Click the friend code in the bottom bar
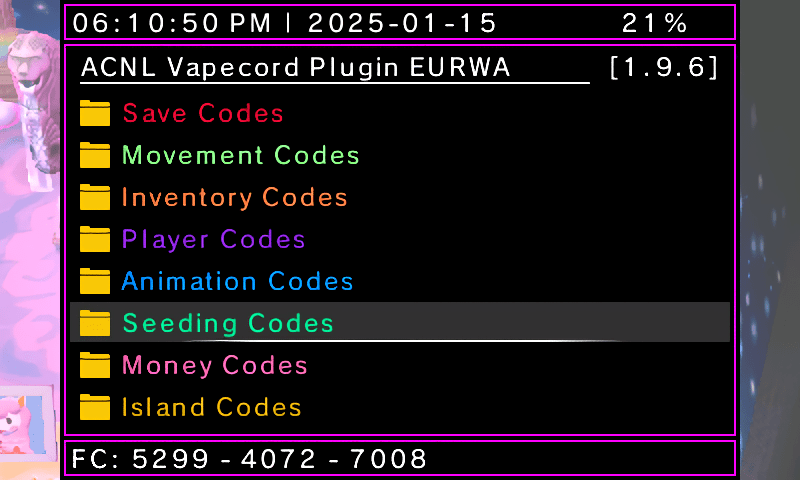Viewport: 800px width, 480px height. [249, 459]
